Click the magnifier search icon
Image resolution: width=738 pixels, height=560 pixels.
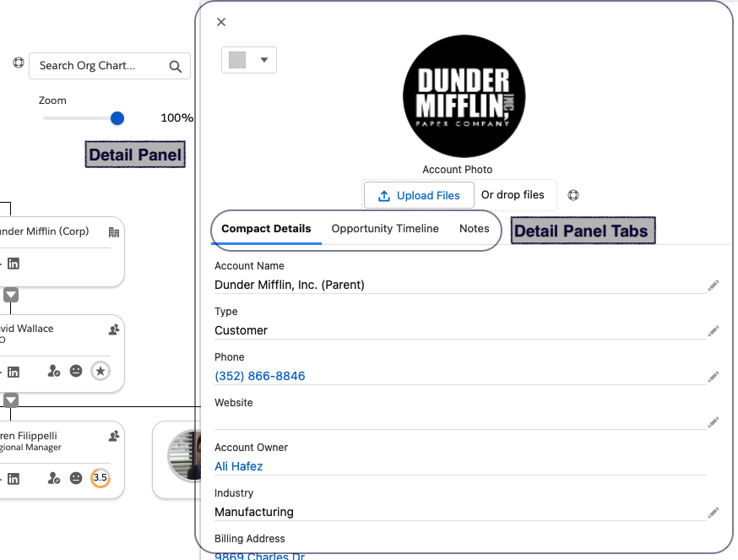(175, 67)
